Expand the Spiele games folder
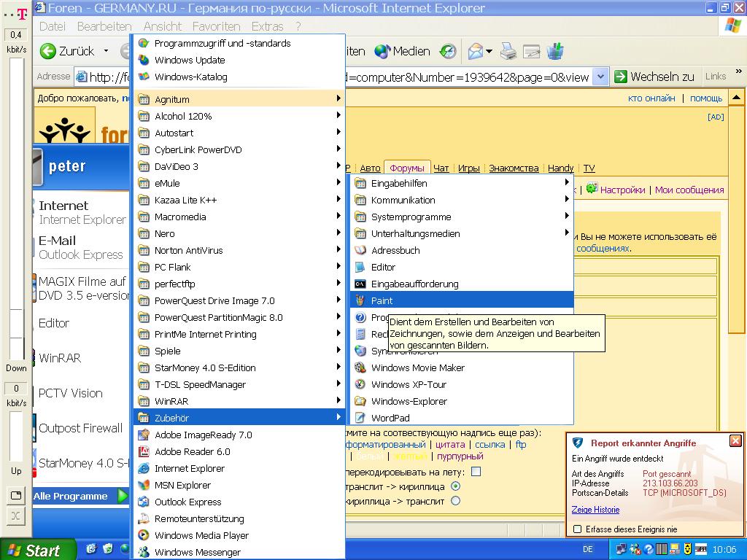This screenshot has width=747, height=560. [239, 351]
